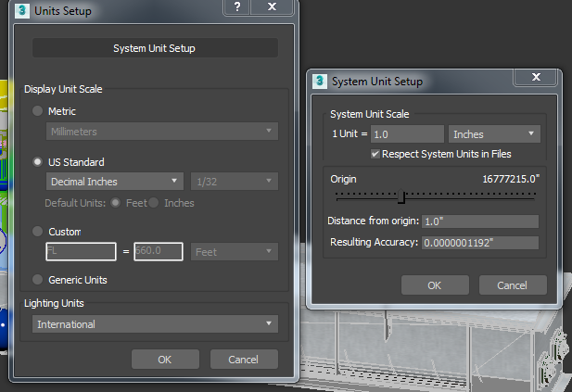Click OK in System Unit Setup dialog
Viewport: 572px width, 392px height.
tap(435, 285)
